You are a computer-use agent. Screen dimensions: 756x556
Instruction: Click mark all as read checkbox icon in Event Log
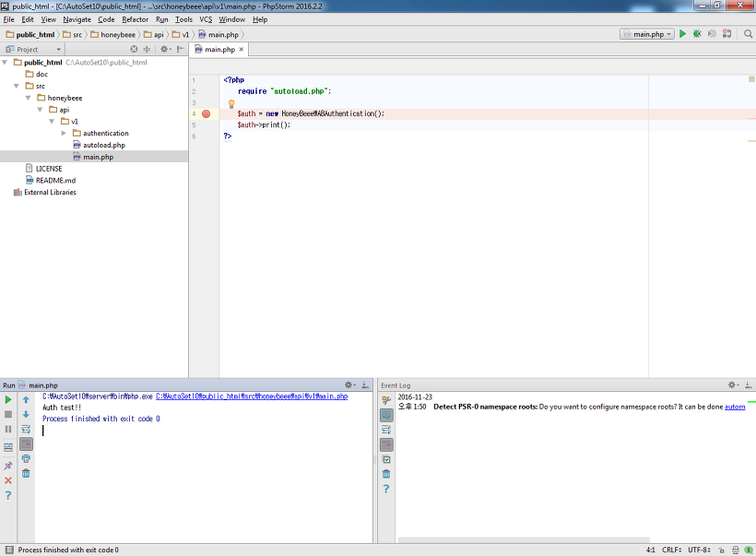386,459
